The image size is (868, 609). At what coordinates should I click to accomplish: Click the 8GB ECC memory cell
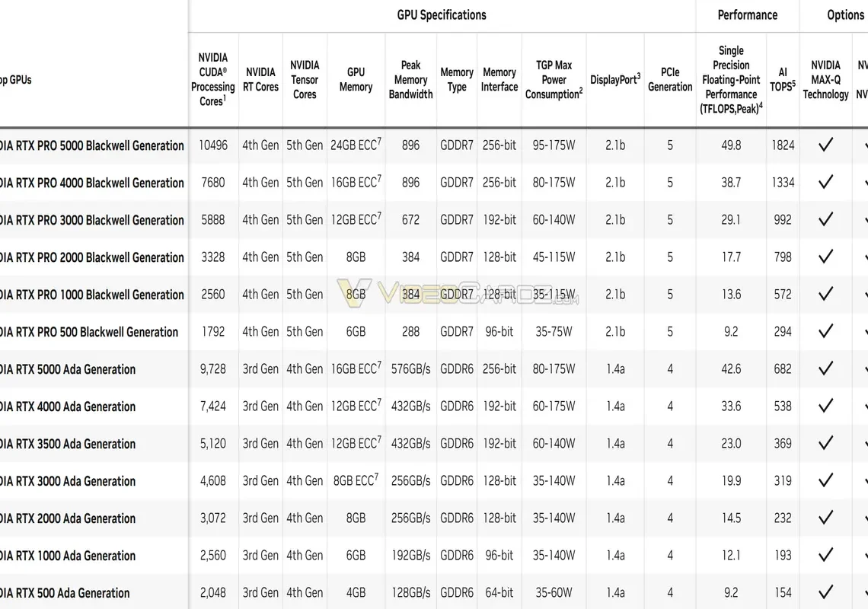(356, 480)
